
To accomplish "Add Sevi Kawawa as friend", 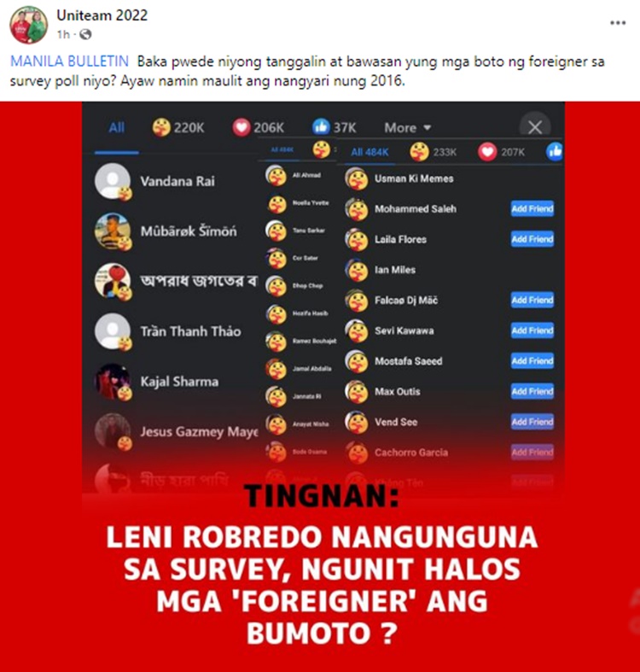I will click(x=532, y=330).
